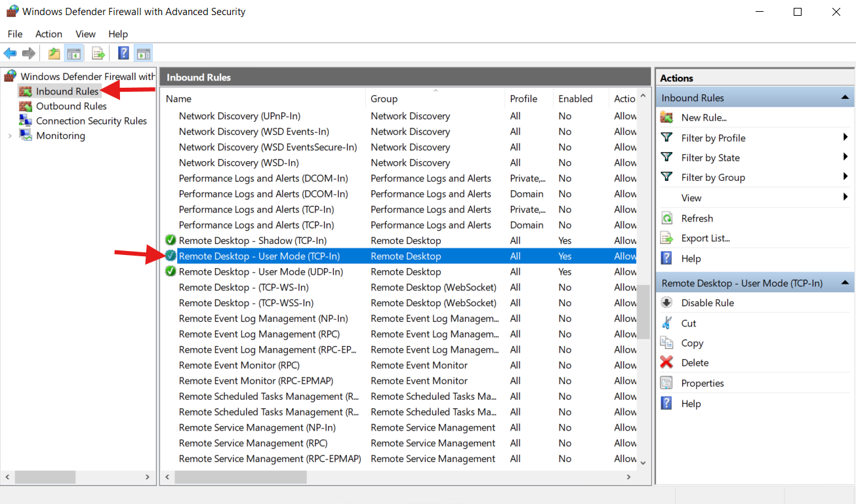Click Disable Rule in Actions pane

(708, 303)
